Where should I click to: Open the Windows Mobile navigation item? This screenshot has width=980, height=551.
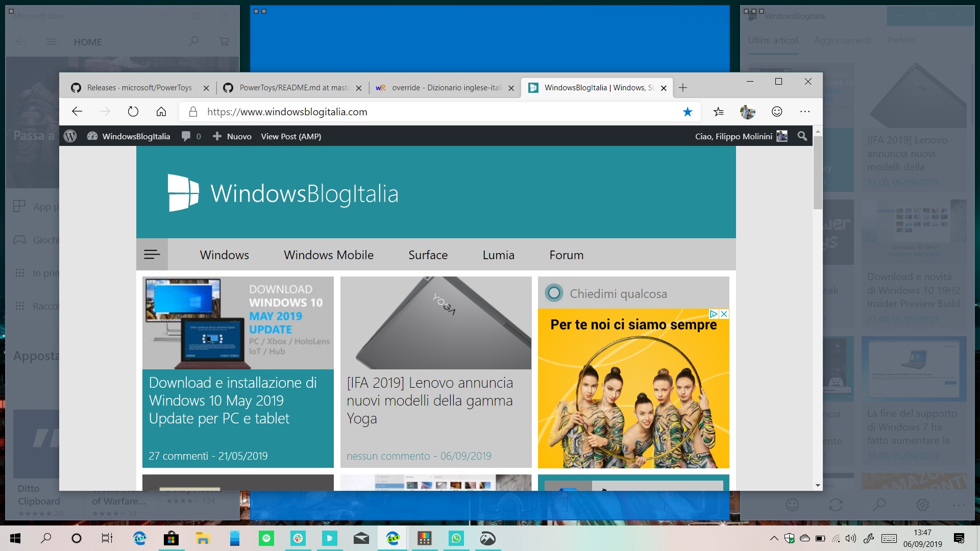(x=329, y=255)
